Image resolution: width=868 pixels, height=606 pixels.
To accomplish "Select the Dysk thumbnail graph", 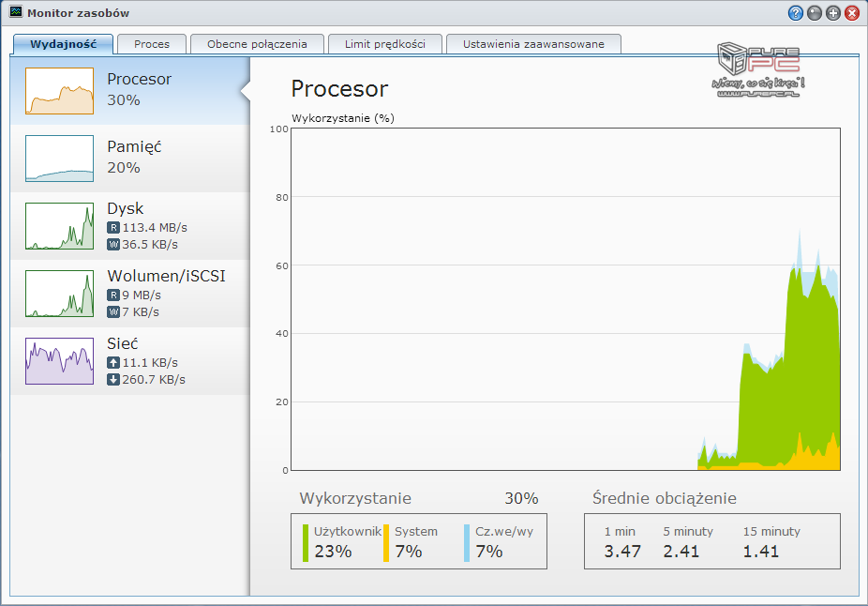I will [59, 226].
